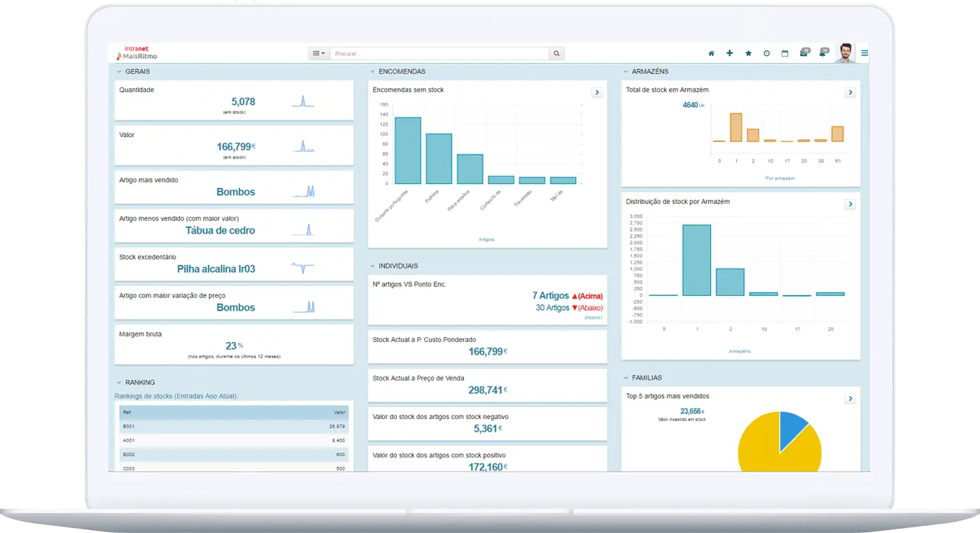980x533 pixels.
Task: Open Encomendas sem stock arrow button
Action: (x=596, y=92)
